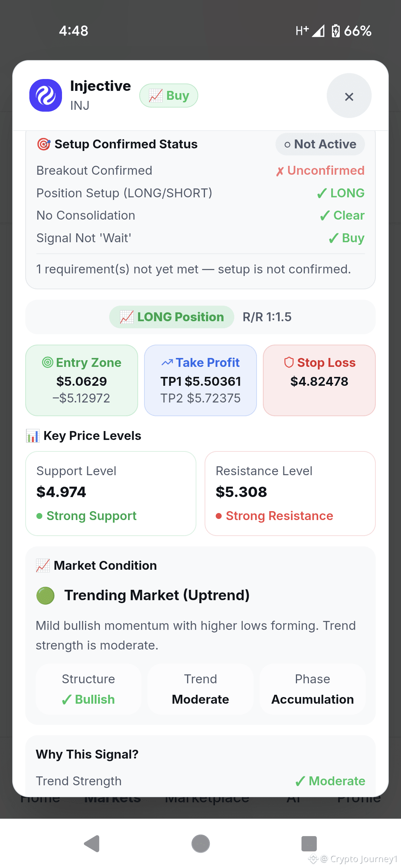Tap the Android back navigation button
Image resolution: width=401 pixels, height=868 pixels.
pyautogui.click(x=92, y=844)
